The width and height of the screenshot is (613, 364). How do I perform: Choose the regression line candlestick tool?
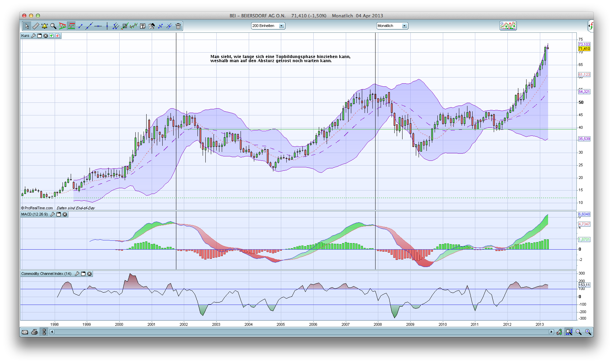[134, 26]
